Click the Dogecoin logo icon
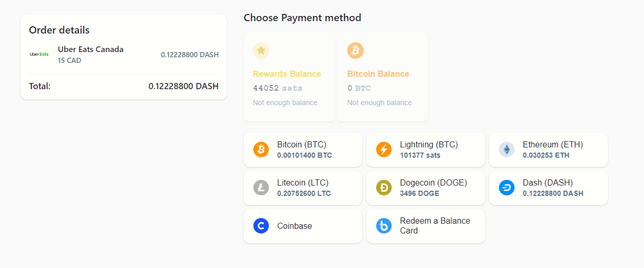This screenshot has height=268, width=644. pos(384,188)
